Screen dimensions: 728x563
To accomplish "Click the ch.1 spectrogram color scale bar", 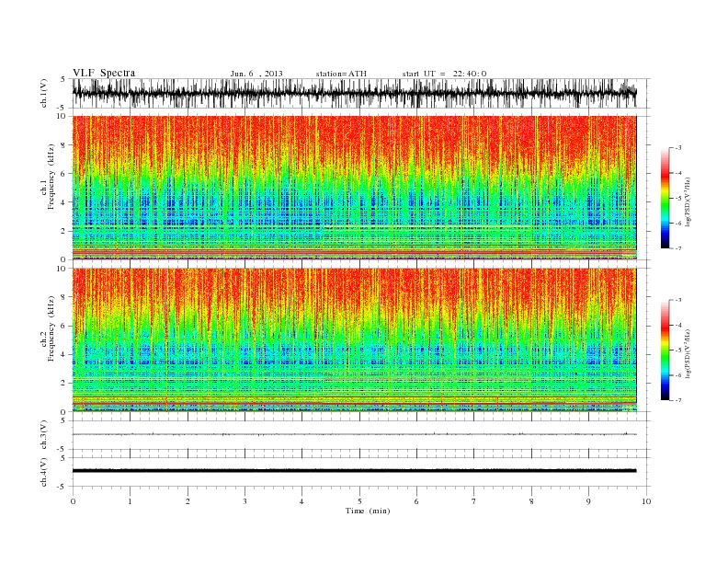I will 665,198.
